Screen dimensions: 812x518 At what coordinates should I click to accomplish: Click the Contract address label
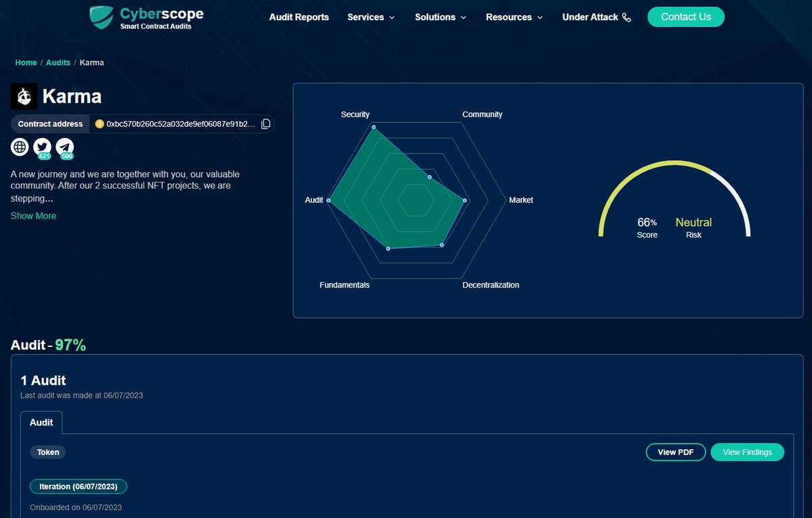click(x=50, y=124)
